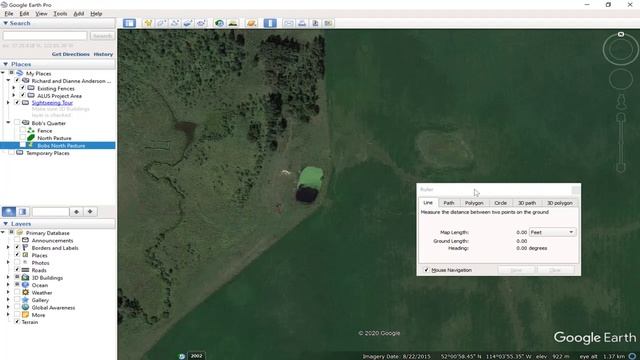Check the Temporary Places checkbox
Screen dimensions: 640x360
coord(11,153)
